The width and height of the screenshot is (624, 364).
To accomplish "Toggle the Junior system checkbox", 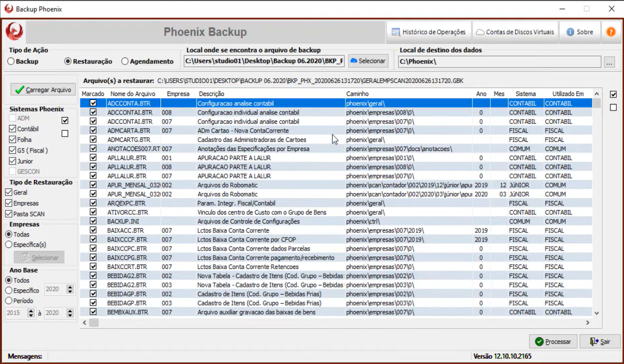I will point(12,161).
